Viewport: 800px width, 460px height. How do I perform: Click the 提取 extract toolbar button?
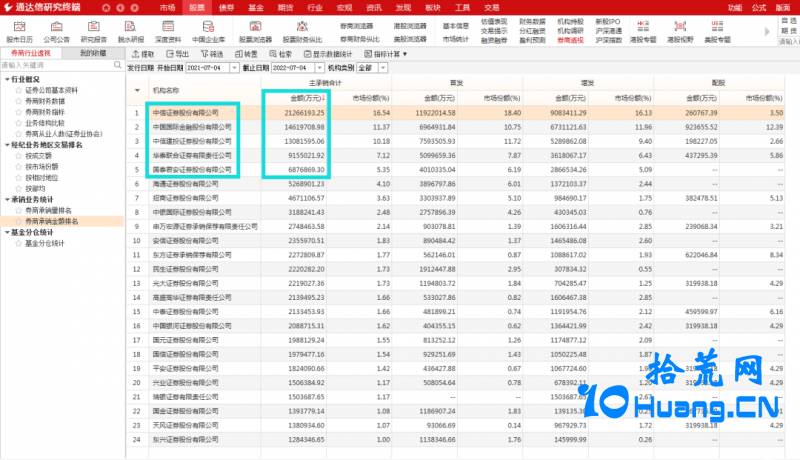pyautogui.click(x=143, y=54)
